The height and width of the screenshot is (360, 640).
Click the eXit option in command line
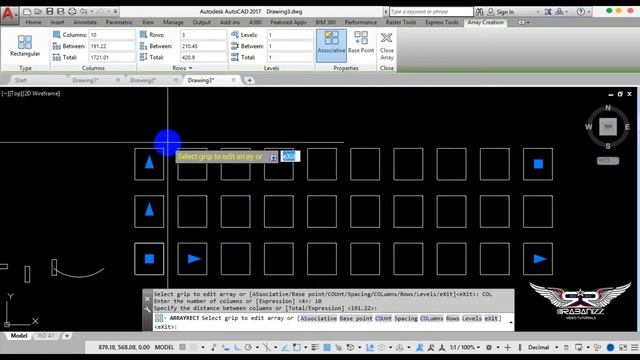tap(491, 318)
